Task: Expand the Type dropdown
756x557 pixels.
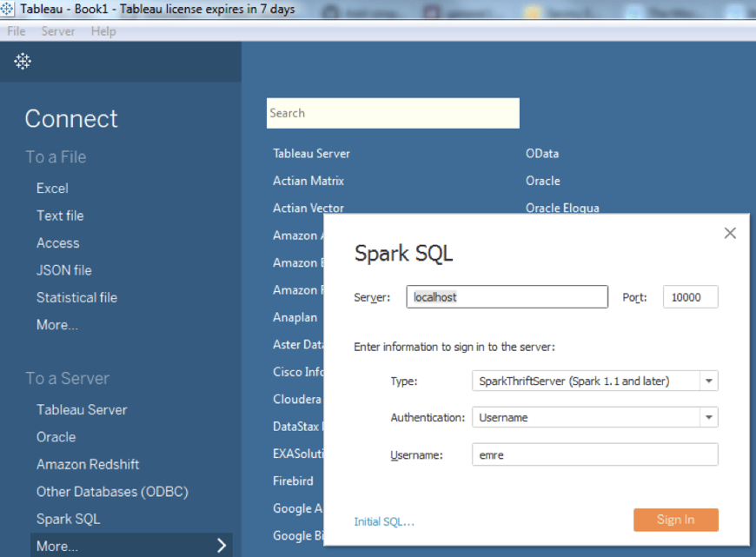Action: [x=709, y=381]
